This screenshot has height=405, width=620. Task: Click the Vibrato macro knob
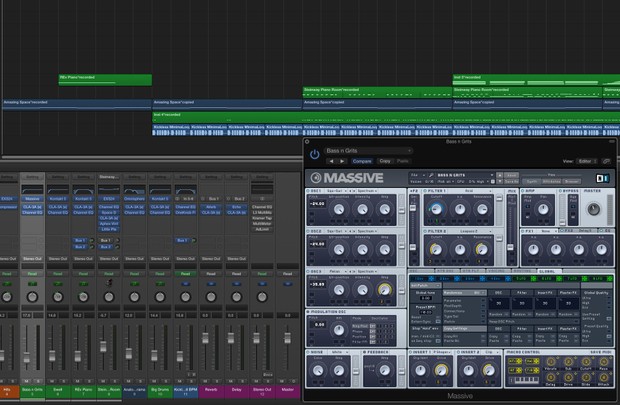(x=550, y=361)
